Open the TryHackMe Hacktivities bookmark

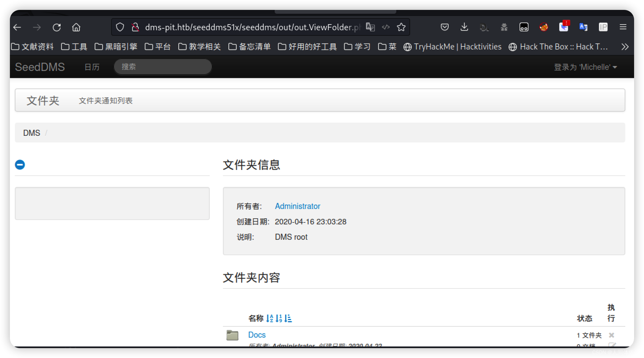(452, 47)
